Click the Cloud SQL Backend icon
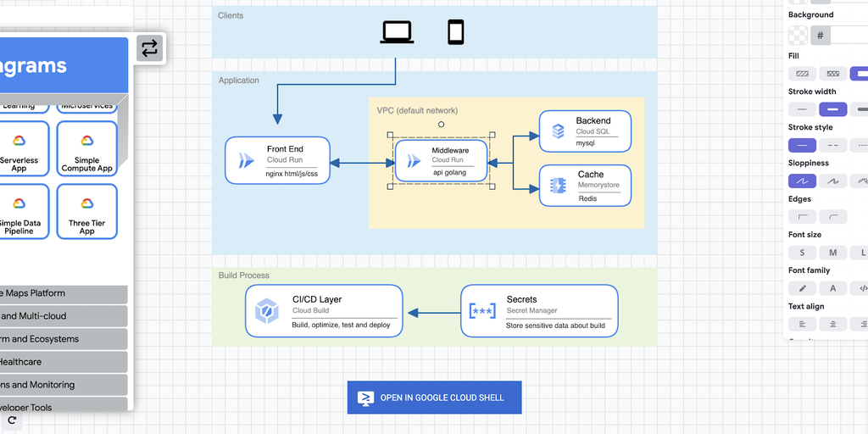Viewport: 868px width, 434px height. click(558, 131)
